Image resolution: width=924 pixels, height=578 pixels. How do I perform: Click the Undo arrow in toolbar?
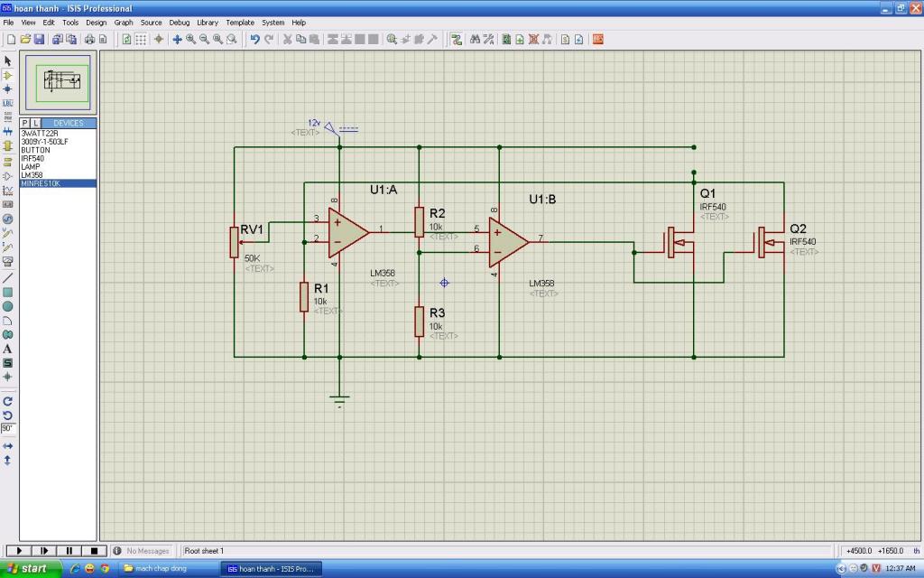tap(254, 39)
